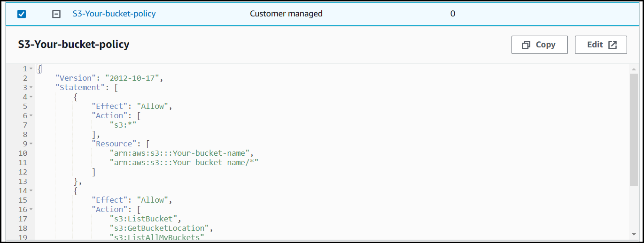Open the S3-Your-bucket-policy link

(x=114, y=14)
